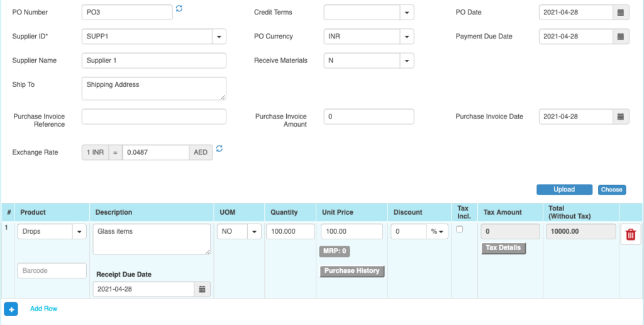Click the Upload button
The height and width of the screenshot is (325, 644).
[x=564, y=190]
